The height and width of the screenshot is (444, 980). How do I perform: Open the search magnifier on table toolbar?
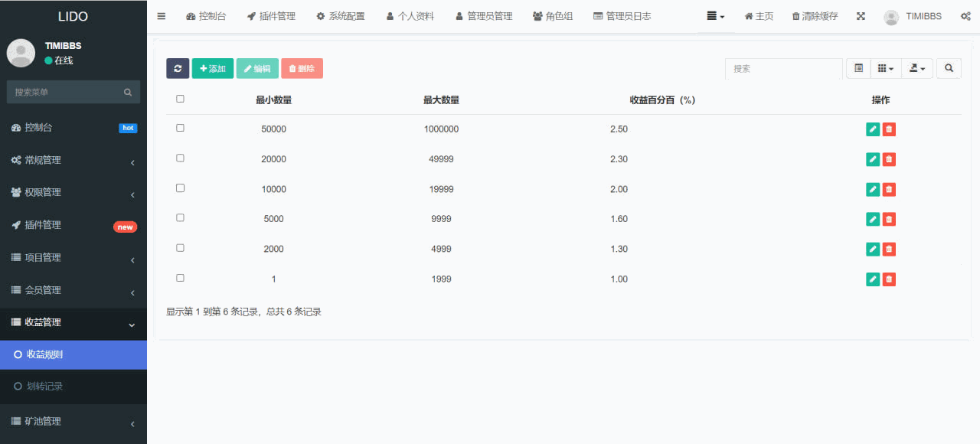point(949,68)
